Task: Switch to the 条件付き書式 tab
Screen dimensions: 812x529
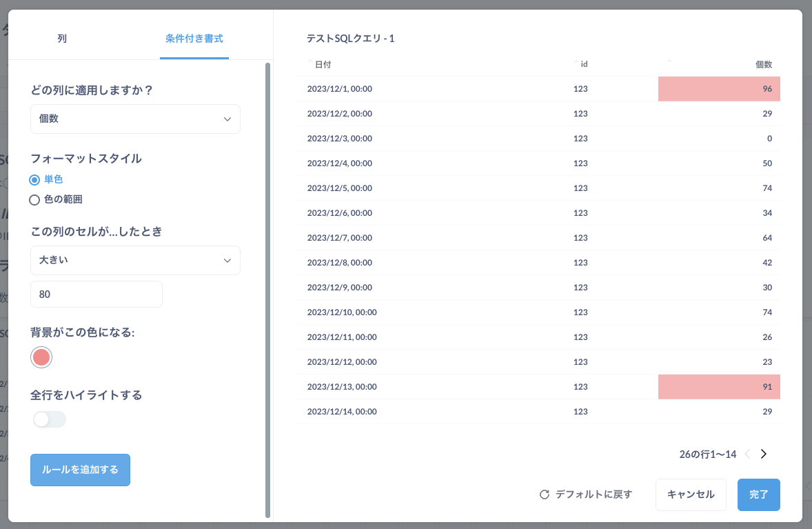Action: [x=194, y=39]
